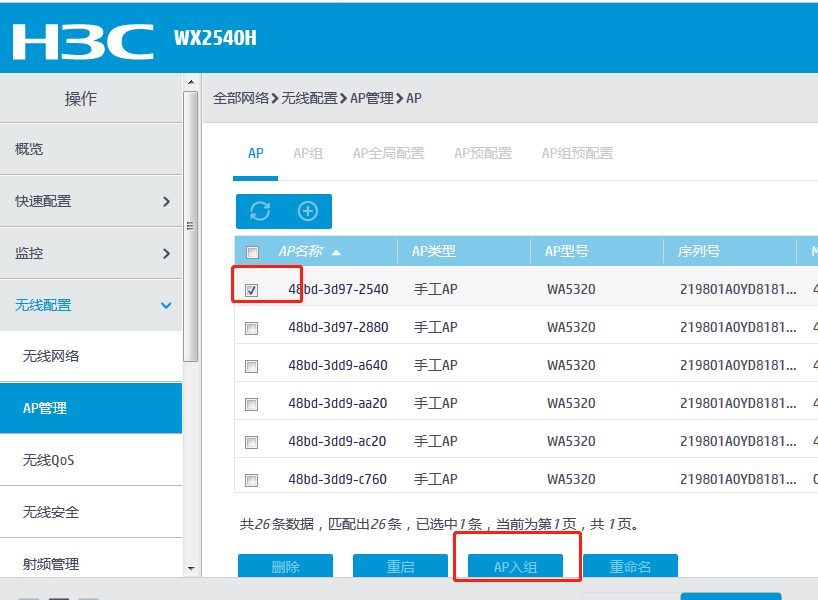Screen dimensions: 818x600
Task: Click the AP入组 button
Action: (x=515, y=566)
